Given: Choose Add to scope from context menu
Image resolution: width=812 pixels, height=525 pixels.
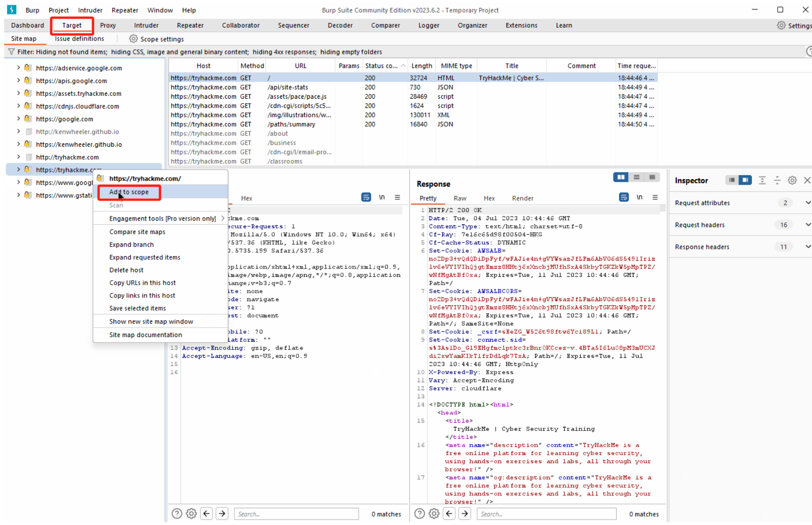Looking at the screenshot, I should click(129, 192).
